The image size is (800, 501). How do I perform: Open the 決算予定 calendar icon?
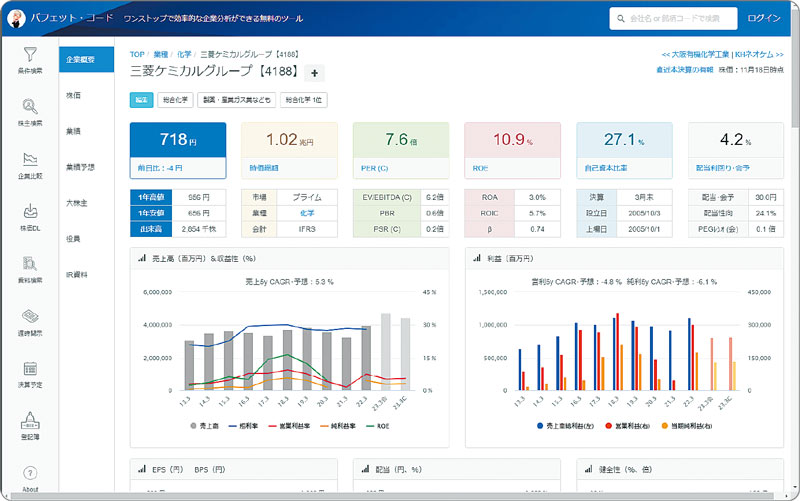pos(30,368)
